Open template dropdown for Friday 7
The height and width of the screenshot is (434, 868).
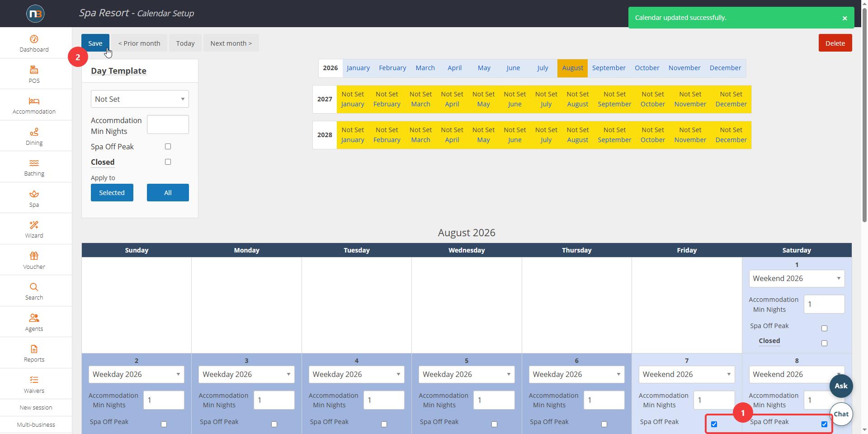687,374
